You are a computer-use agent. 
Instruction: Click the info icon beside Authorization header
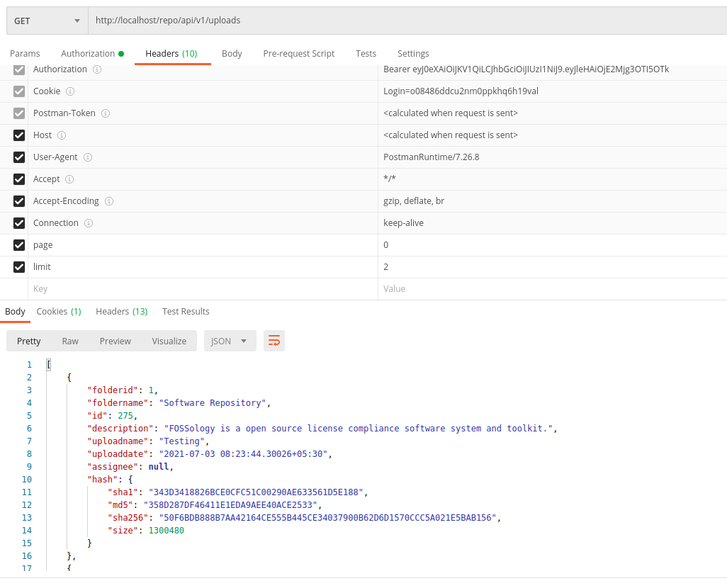tap(97, 69)
